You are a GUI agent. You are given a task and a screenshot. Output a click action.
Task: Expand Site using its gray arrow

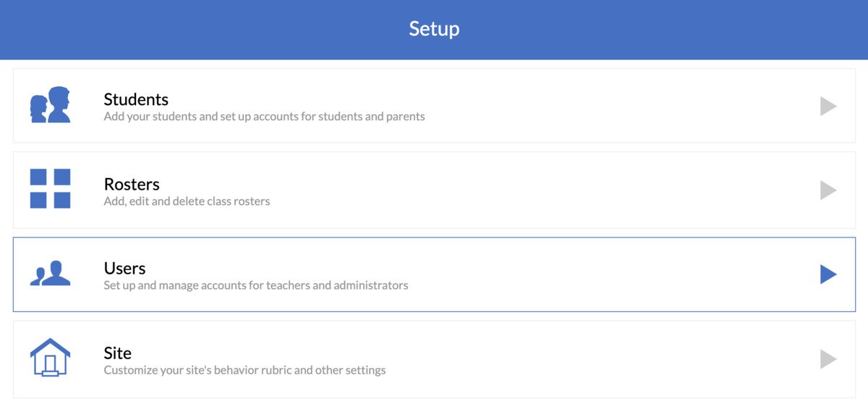coord(827,359)
